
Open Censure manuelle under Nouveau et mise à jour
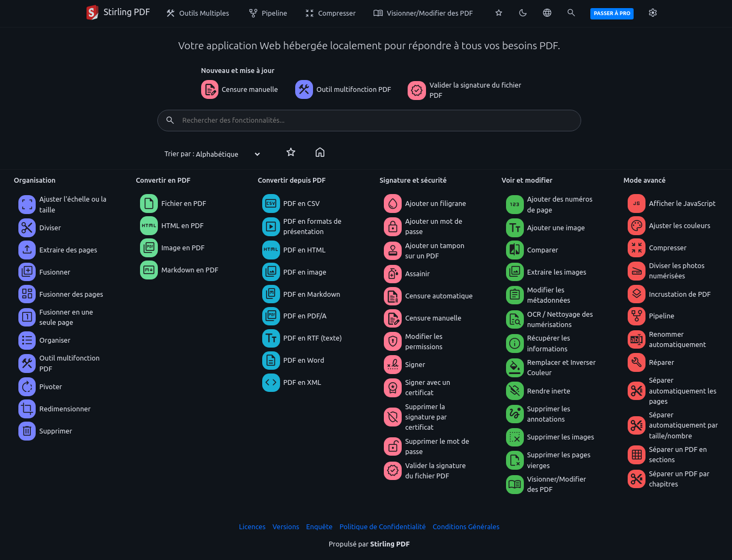[x=239, y=90]
